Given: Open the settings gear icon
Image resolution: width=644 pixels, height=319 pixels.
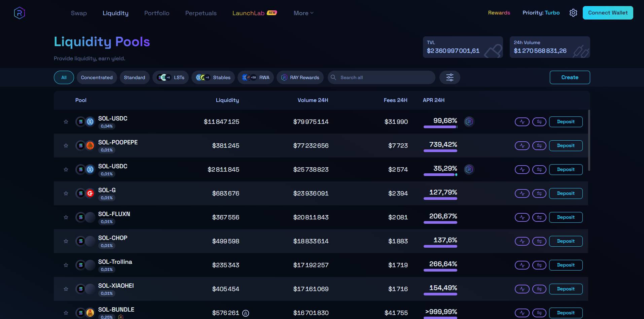Looking at the screenshot, I should [573, 13].
